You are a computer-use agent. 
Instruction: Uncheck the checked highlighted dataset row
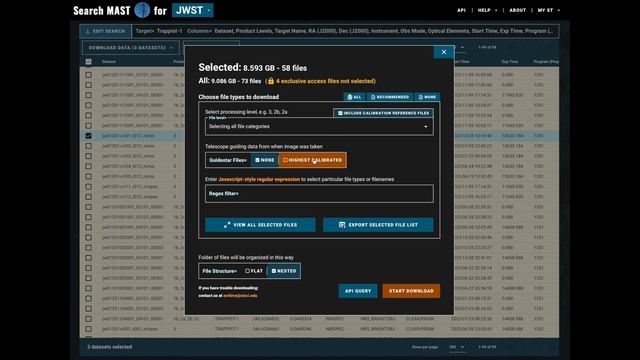(89, 136)
